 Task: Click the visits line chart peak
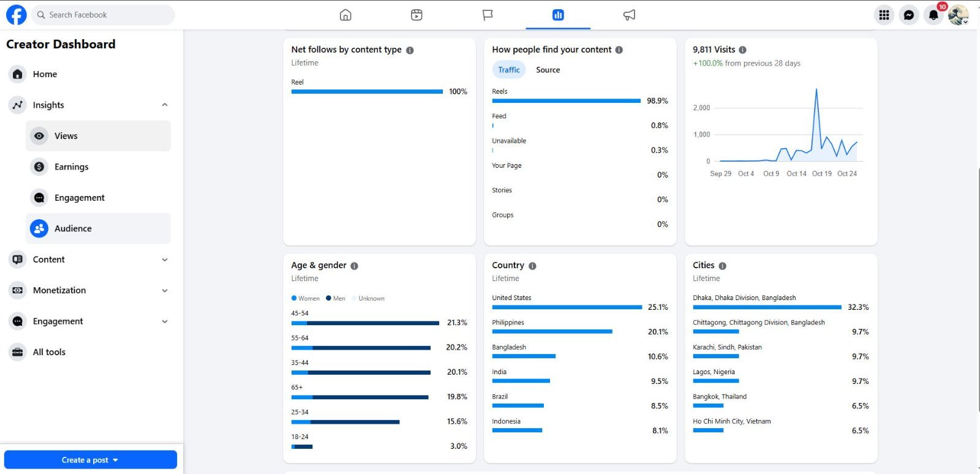[x=816, y=91]
